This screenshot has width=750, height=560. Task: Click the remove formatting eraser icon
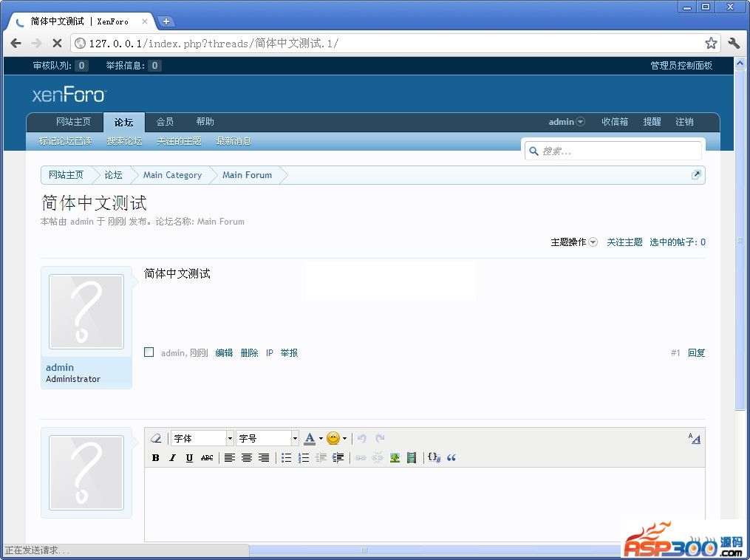pyautogui.click(x=156, y=439)
